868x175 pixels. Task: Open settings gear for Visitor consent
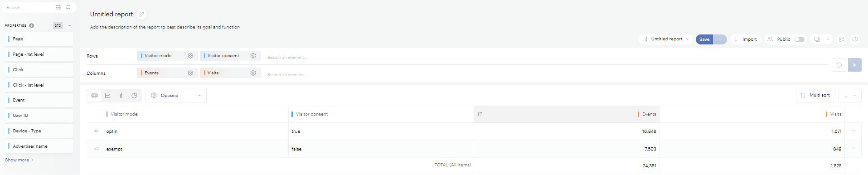click(253, 56)
